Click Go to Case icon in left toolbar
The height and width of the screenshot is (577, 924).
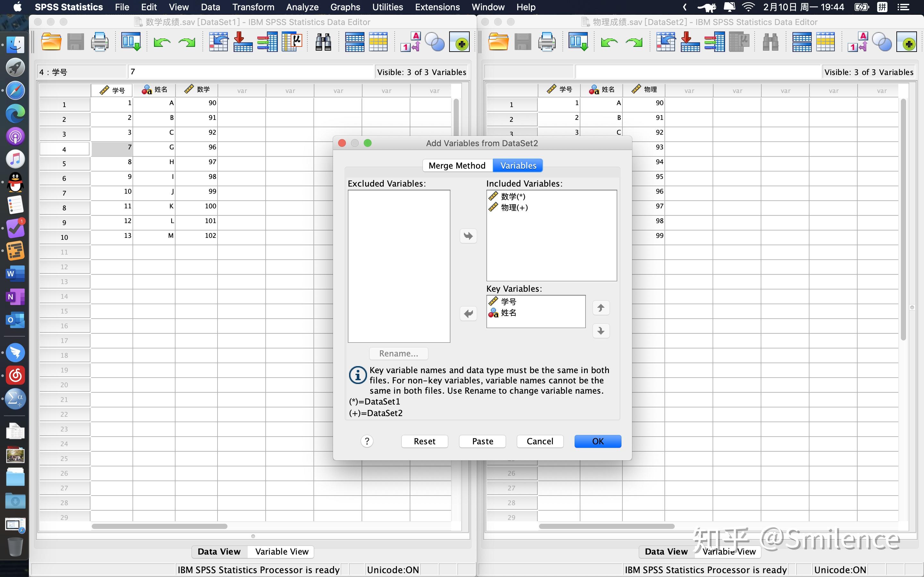pyautogui.click(x=219, y=42)
